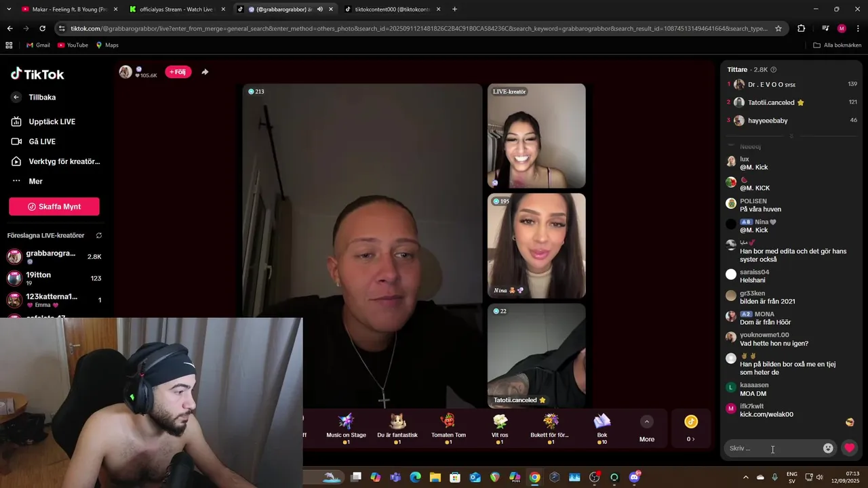Follow the streamer with the Följ button
This screenshot has height=488, width=868.
pos(178,72)
